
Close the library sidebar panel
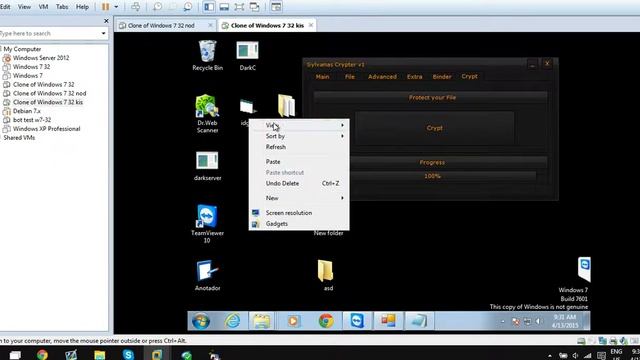tap(106, 21)
